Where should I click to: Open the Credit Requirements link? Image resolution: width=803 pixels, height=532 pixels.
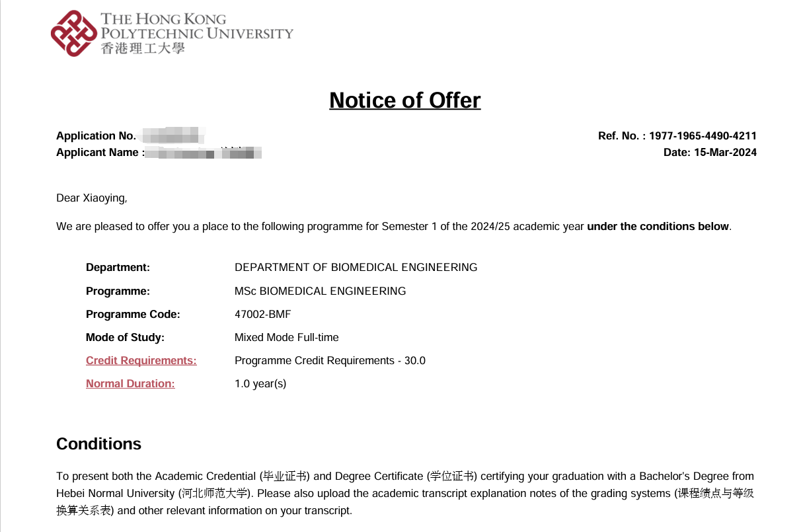pos(141,360)
